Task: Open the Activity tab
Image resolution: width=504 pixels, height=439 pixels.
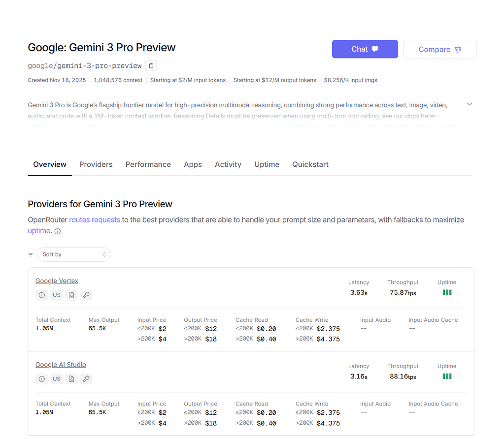Action: (228, 164)
